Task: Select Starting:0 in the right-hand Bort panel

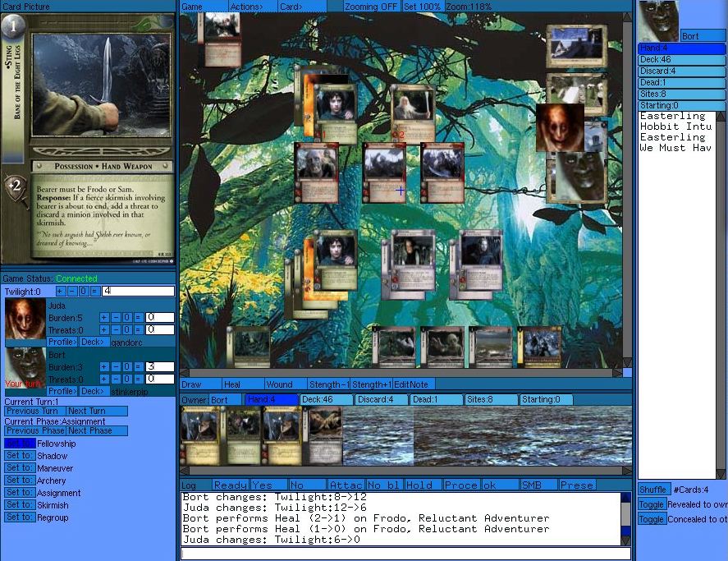Action: point(681,105)
